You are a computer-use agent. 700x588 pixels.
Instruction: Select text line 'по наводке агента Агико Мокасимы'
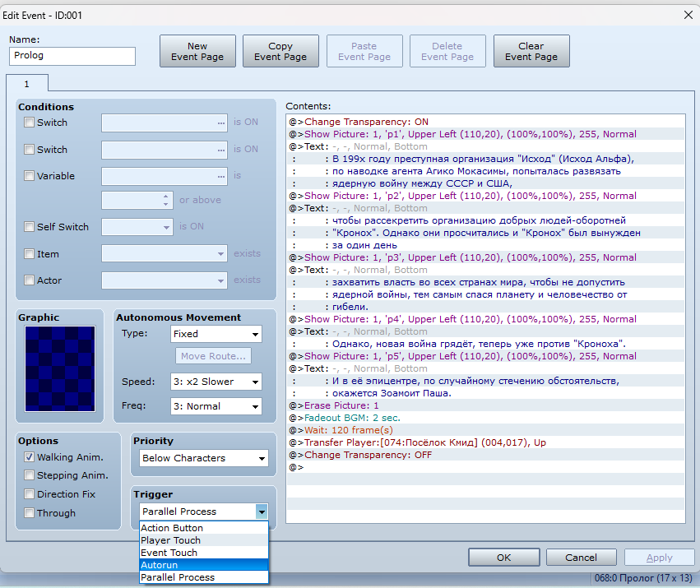[x=485, y=171]
